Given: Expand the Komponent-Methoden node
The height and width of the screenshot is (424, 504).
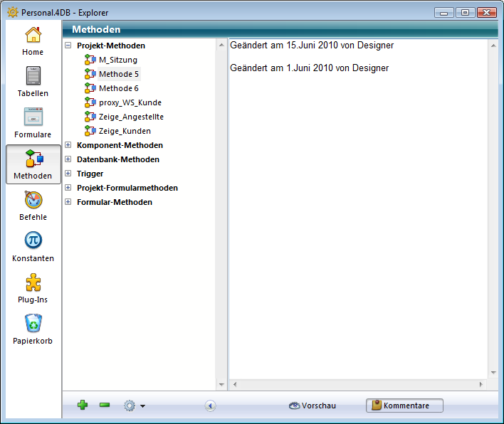Looking at the screenshot, I should coord(68,145).
